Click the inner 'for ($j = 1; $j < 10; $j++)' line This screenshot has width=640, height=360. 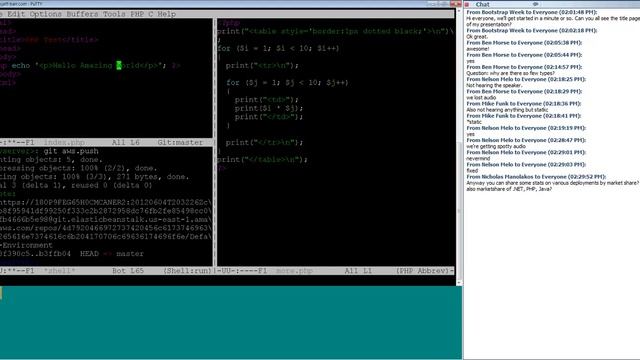[x=287, y=82]
